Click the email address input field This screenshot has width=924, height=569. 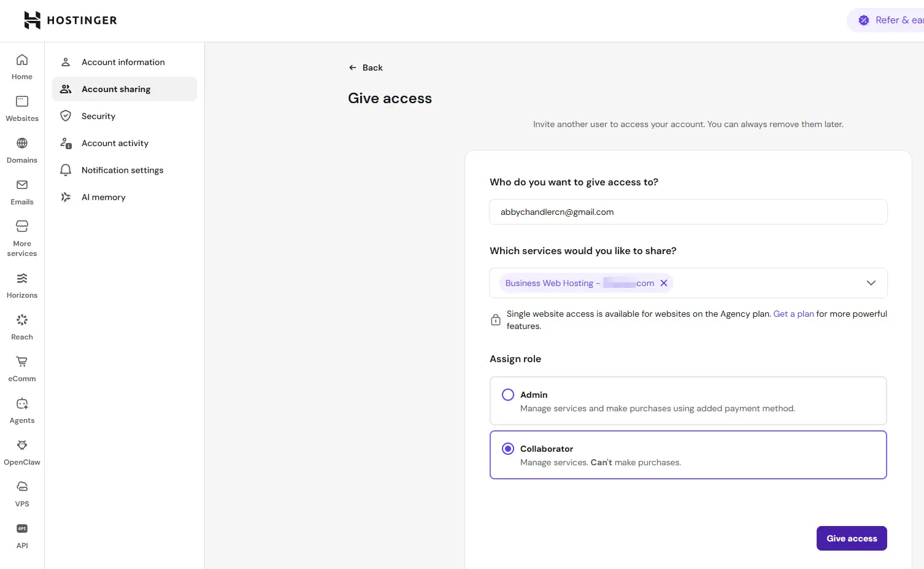pyautogui.click(x=688, y=212)
